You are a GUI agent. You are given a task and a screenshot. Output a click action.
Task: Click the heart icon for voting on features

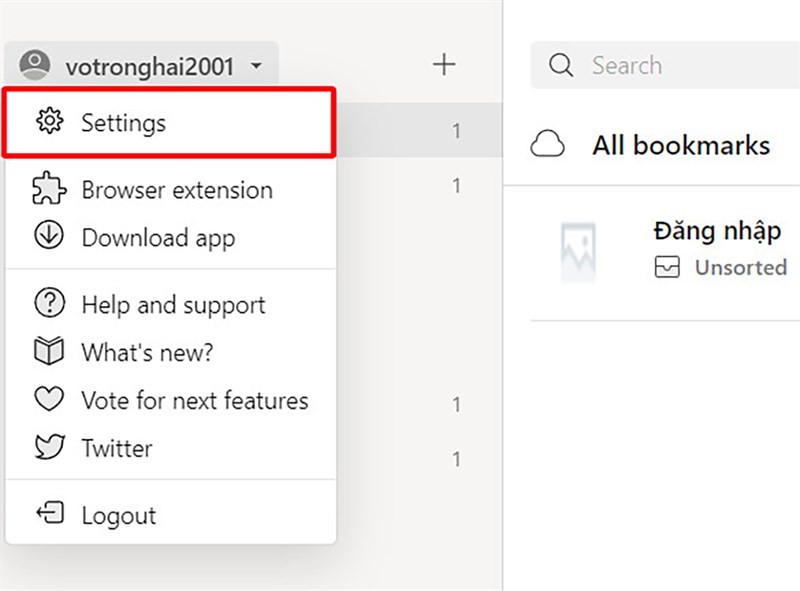[x=49, y=400]
